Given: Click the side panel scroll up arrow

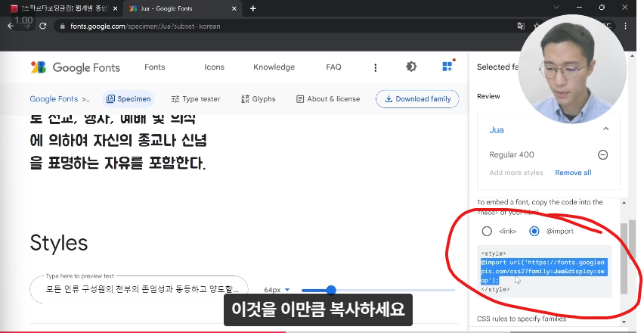Looking at the screenshot, I should 624,203.
